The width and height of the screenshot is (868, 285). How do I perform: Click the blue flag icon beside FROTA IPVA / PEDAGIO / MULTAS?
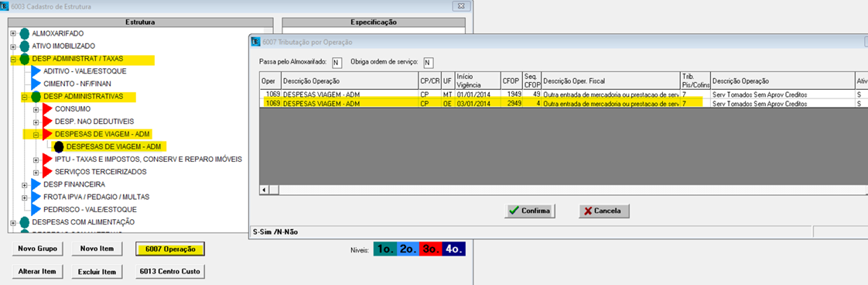(x=36, y=197)
